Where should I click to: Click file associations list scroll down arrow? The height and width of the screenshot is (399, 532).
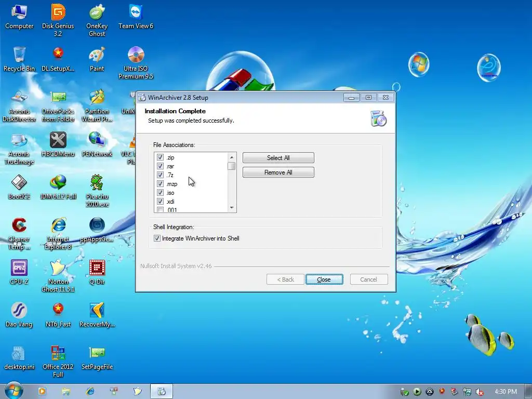coord(232,208)
